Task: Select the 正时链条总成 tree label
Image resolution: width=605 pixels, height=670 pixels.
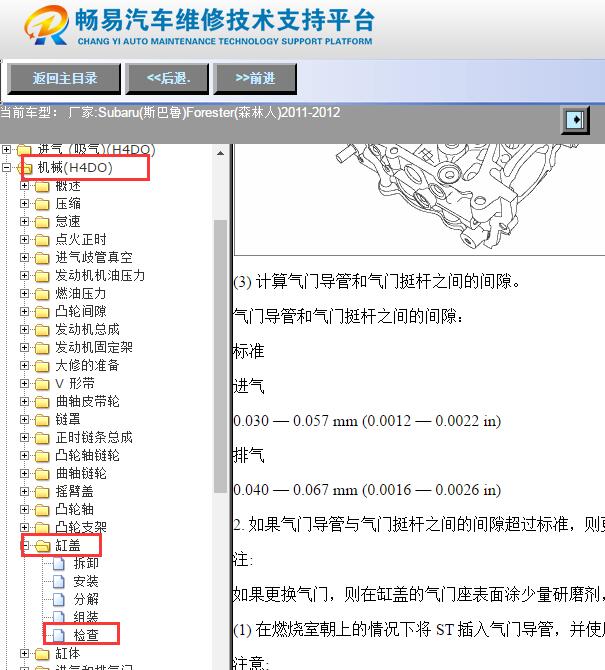Action: coord(94,438)
